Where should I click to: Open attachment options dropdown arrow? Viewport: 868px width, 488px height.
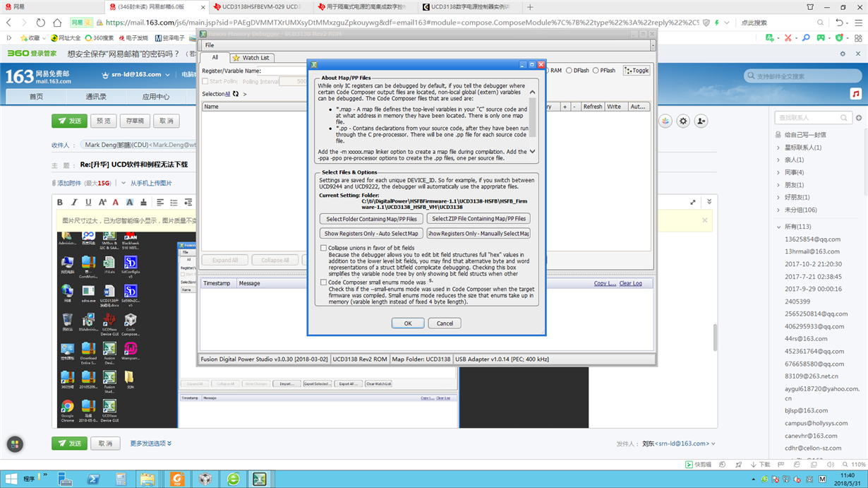[123, 183]
